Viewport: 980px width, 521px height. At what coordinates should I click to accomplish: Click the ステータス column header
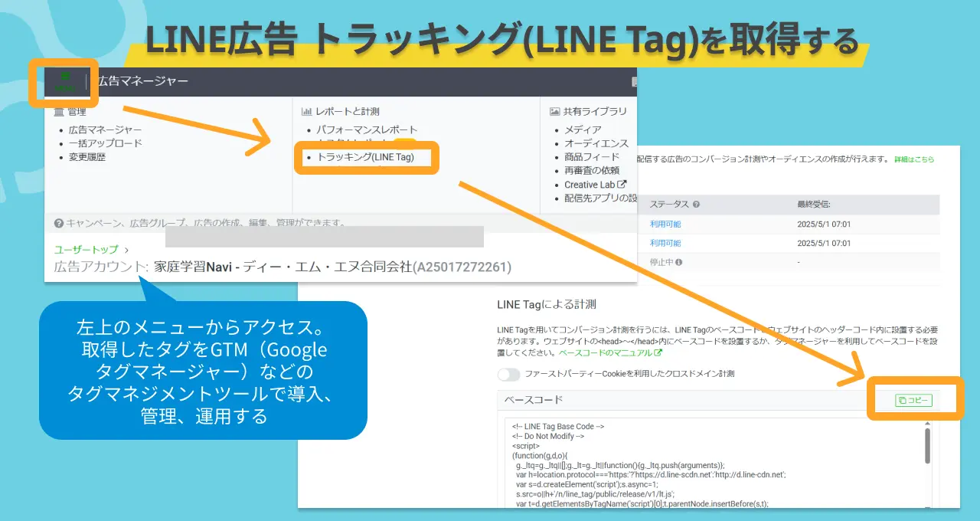(669, 205)
